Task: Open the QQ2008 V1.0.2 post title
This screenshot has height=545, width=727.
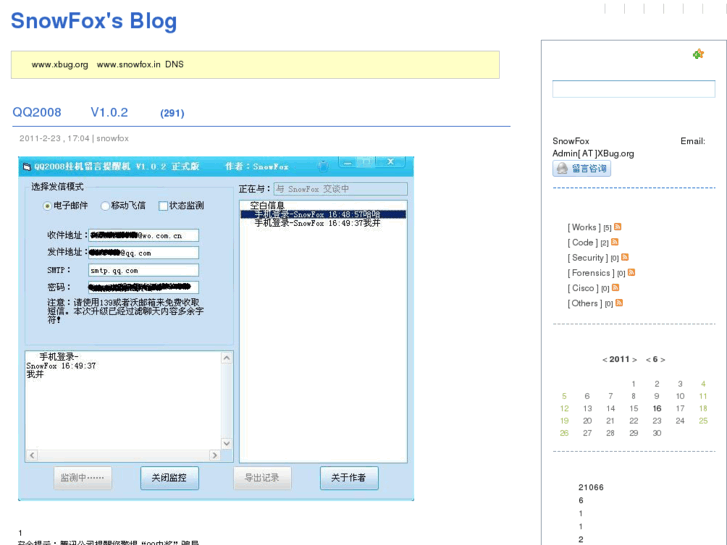Action: 70,112
